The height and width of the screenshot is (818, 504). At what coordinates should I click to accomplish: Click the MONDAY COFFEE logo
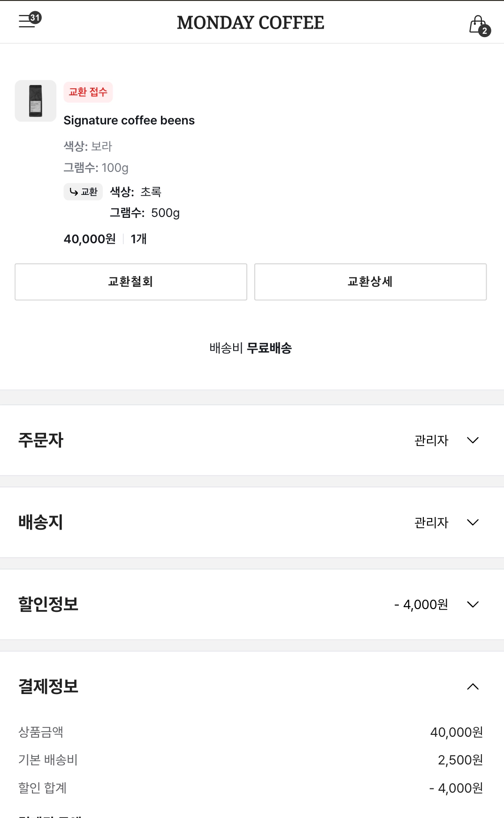coord(251,23)
